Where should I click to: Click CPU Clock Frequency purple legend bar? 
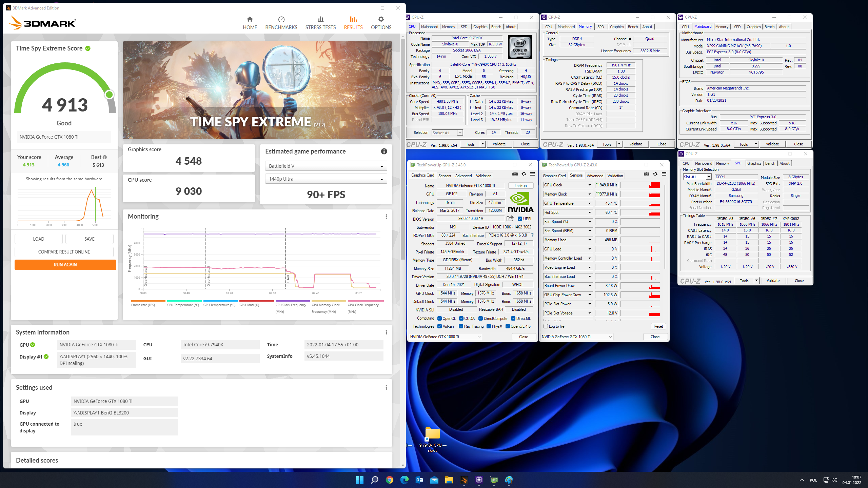[293, 301]
